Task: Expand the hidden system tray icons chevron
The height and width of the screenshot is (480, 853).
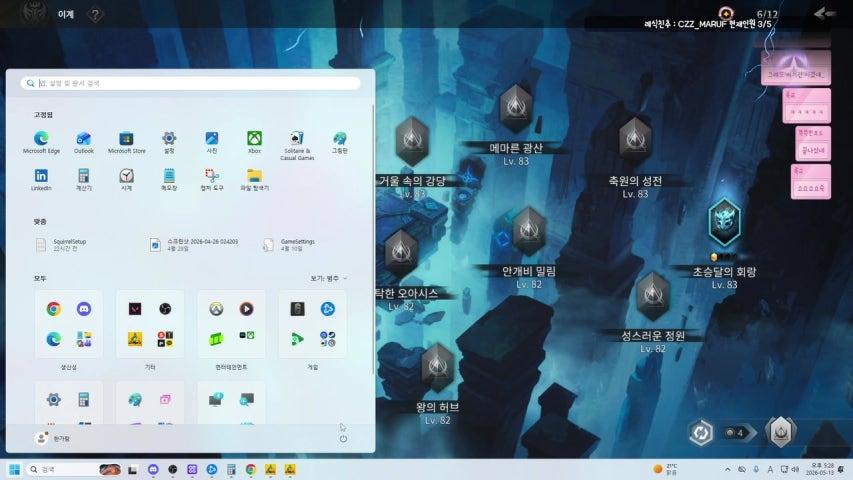Action: (727, 469)
